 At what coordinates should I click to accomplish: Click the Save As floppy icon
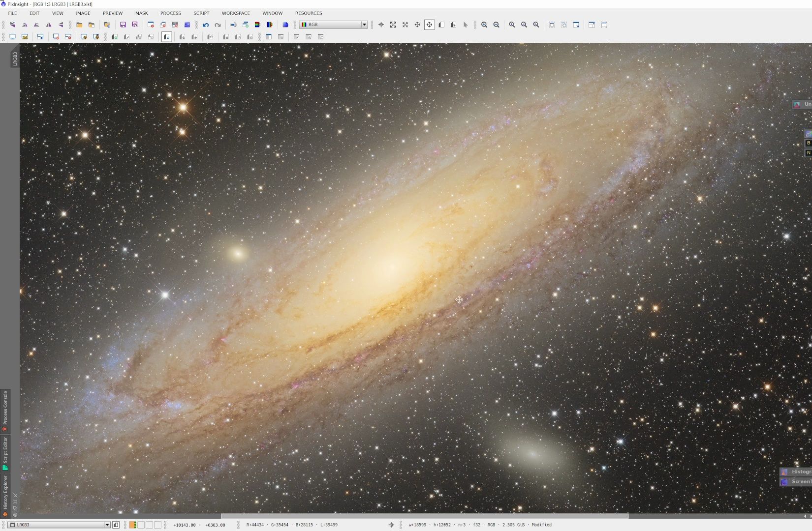[135, 25]
